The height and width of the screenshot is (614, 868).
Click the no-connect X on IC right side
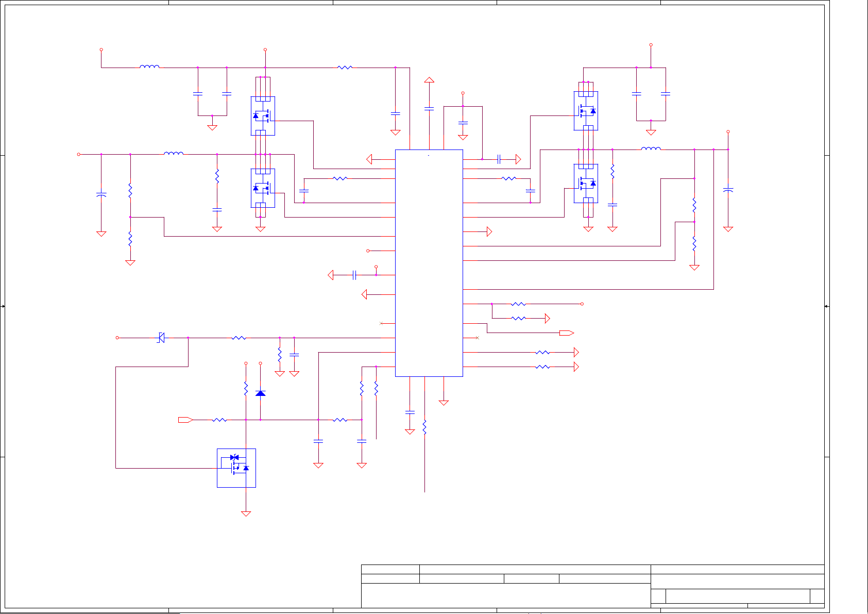pyautogui.click(x=477, y=338)
